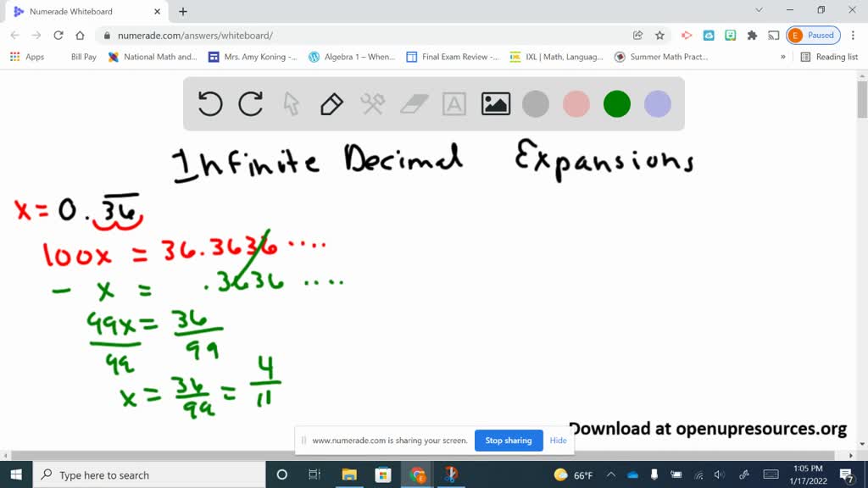Viewport: 868px width, 488px height.
Task: Click the Stop sharing button
Action: pyautogui.click(x=508, y=441)
